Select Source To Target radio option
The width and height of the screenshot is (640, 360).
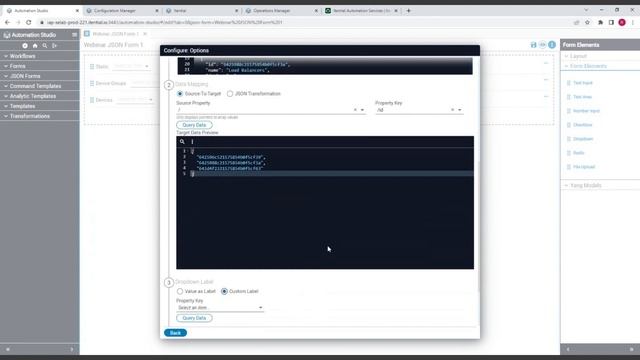point(180,94)
